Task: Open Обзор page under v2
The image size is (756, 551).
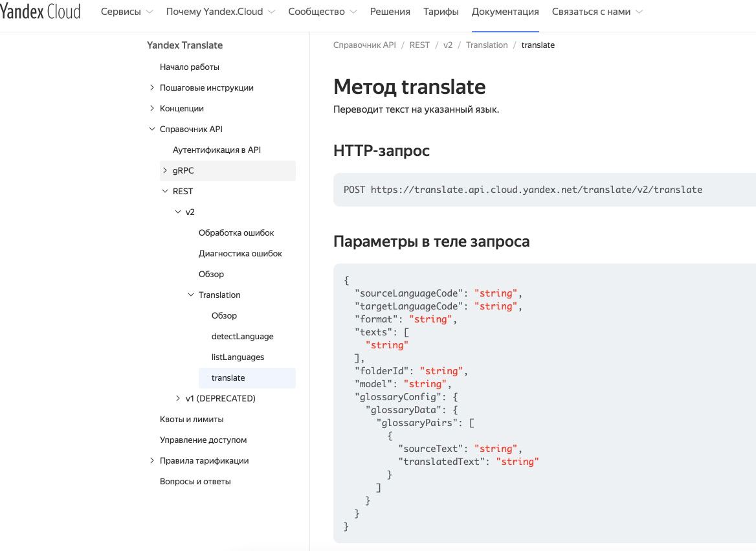Action: 211,274
